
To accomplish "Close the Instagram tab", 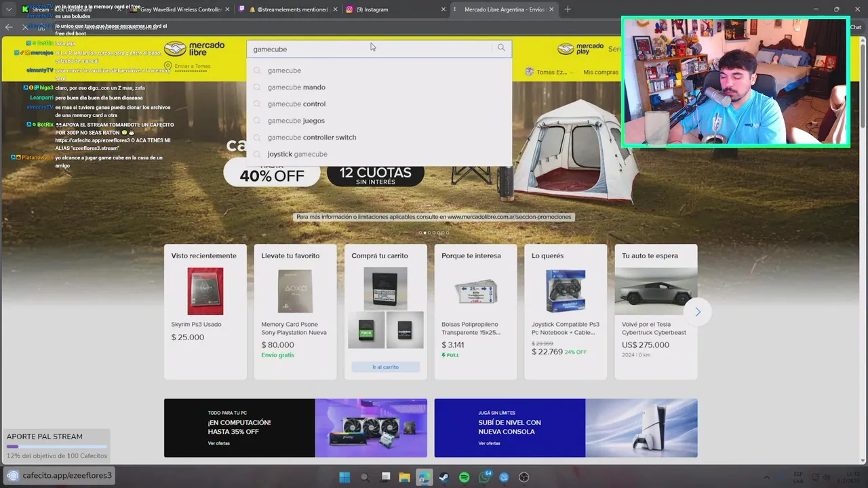I will (x=444, y=9).
